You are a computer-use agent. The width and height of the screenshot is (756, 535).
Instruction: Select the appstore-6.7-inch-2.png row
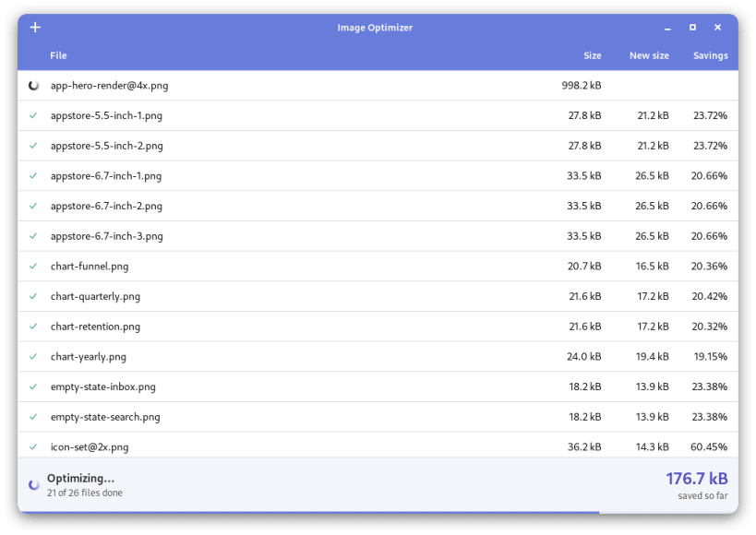[x=378, y=206]
